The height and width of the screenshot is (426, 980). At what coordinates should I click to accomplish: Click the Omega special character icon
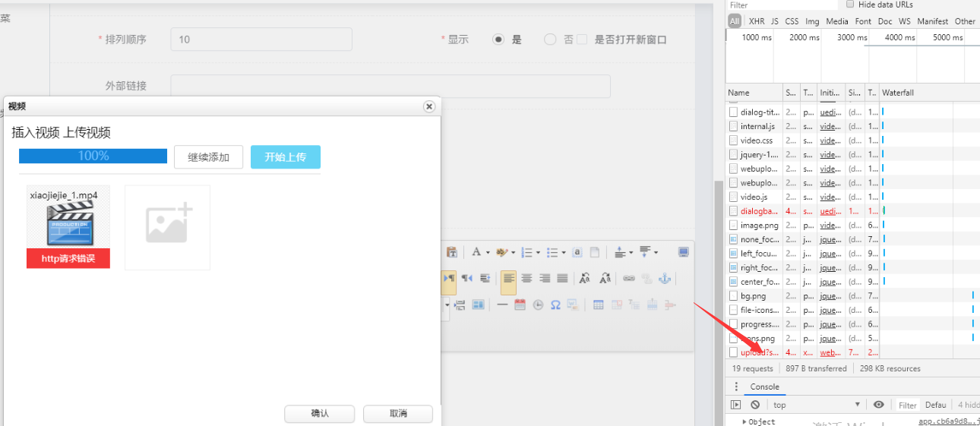tap(555, 305)
